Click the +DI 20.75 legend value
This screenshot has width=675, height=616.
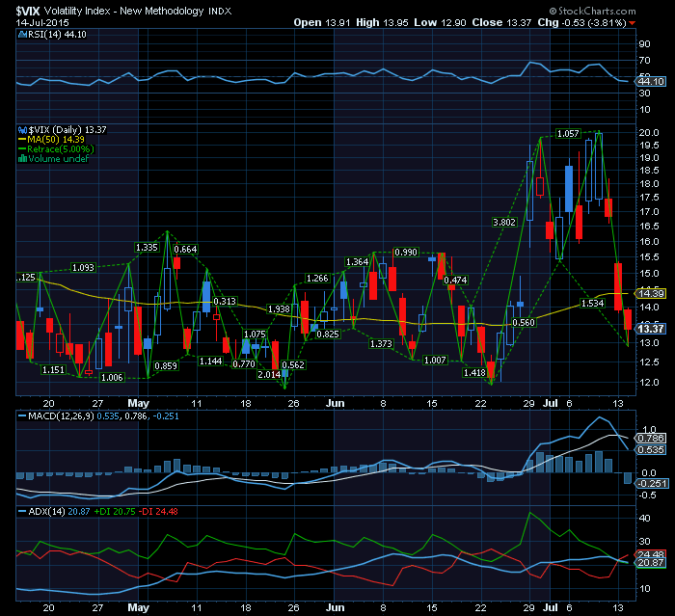pos(115,511)
